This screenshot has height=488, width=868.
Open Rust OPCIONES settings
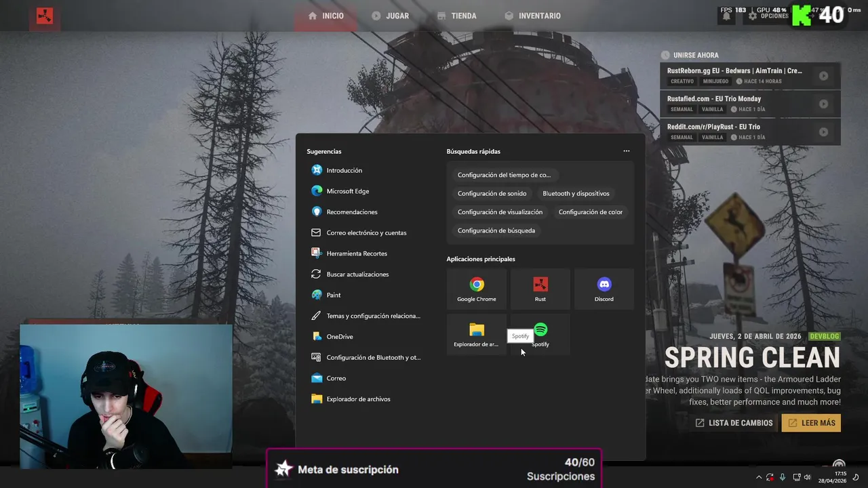click(768, 16)
